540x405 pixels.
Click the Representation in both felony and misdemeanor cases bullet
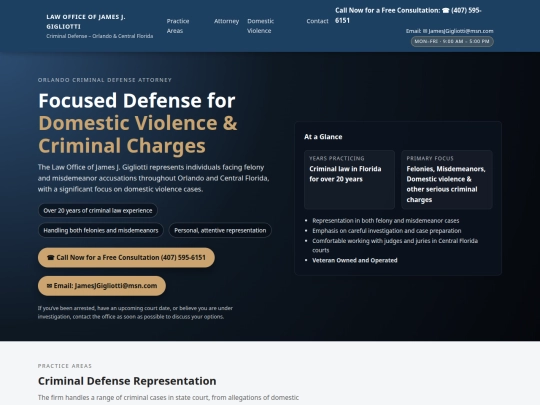click(386, 220)
